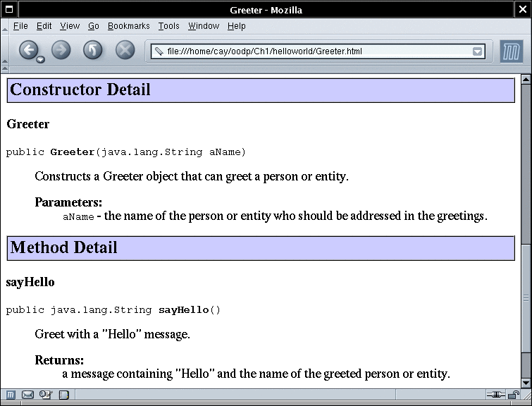Toggle the online/offline connection icon
532x406 pixels.
497,395
